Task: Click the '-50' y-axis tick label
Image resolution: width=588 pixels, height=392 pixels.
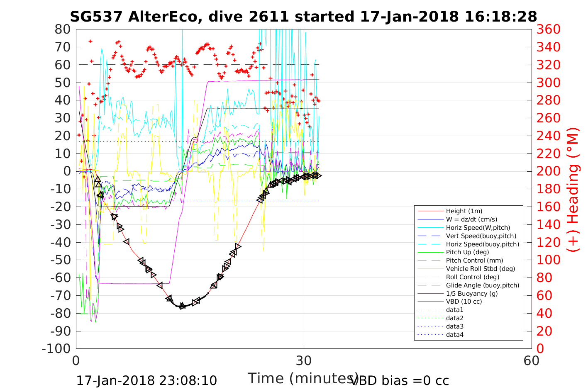Action: (x=61, y=260)
